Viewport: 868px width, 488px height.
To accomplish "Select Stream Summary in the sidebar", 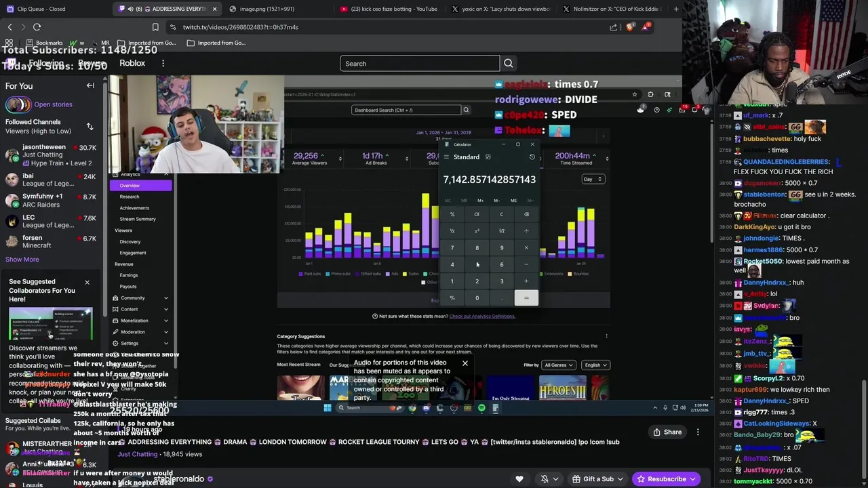I will (x=138, y=219).
